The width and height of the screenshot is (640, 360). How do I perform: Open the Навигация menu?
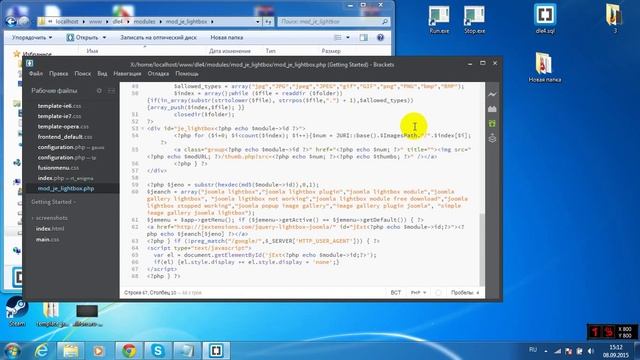click(127, 74)
